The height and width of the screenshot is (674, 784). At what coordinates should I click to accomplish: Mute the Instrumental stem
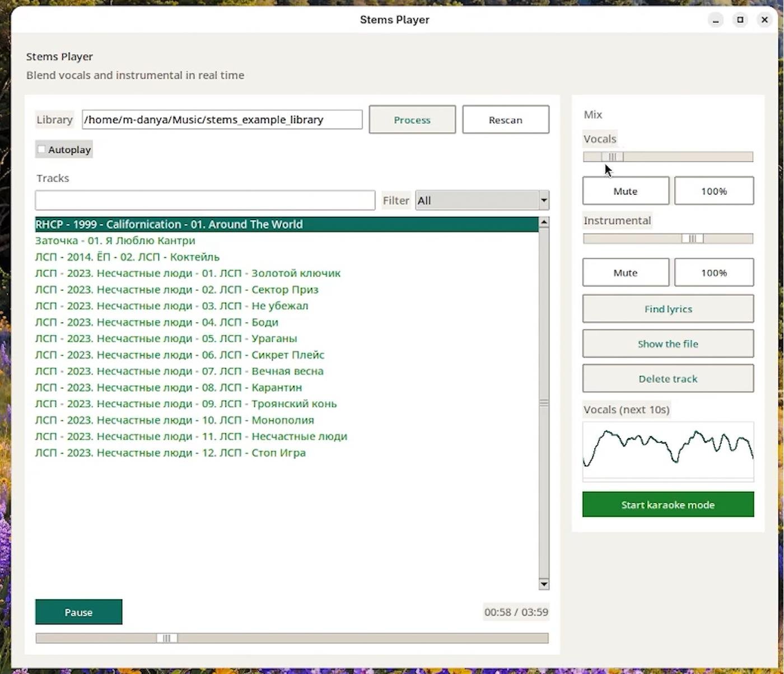coord(626,273)
